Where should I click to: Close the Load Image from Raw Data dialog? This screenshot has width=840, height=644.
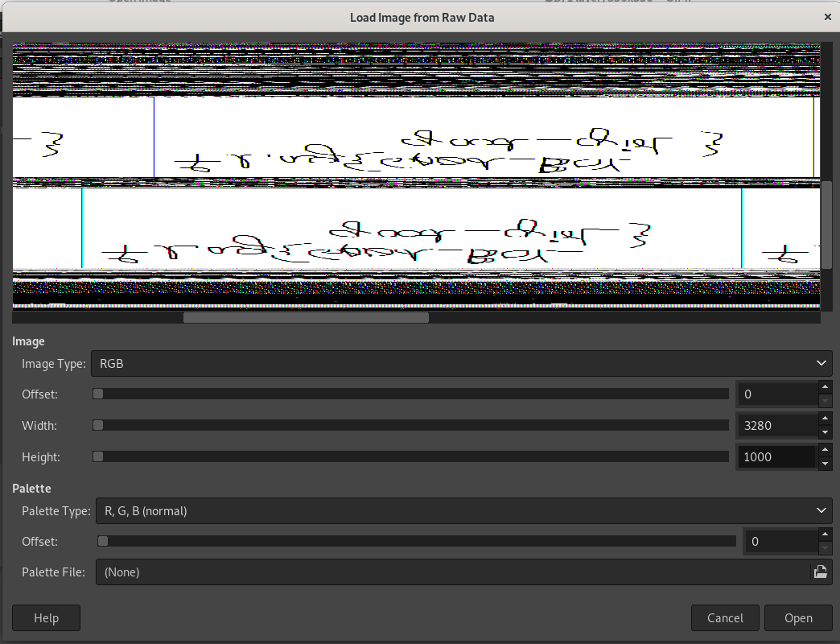tap(828, 17)
